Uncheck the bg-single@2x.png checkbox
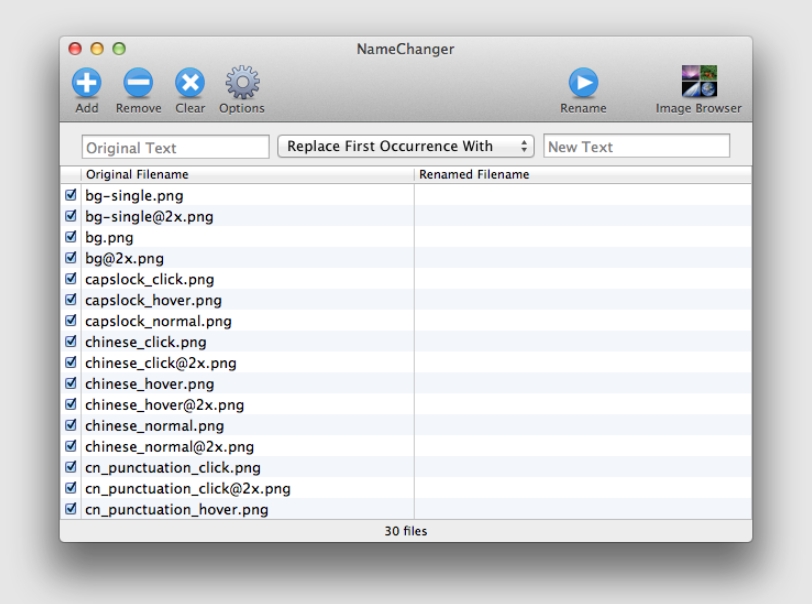Viewport: 812px width, 604px height. tap(71, 216)
